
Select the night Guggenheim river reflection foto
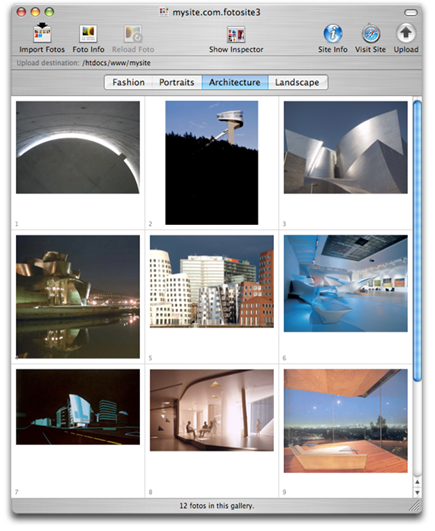click(x=78, y=297)
